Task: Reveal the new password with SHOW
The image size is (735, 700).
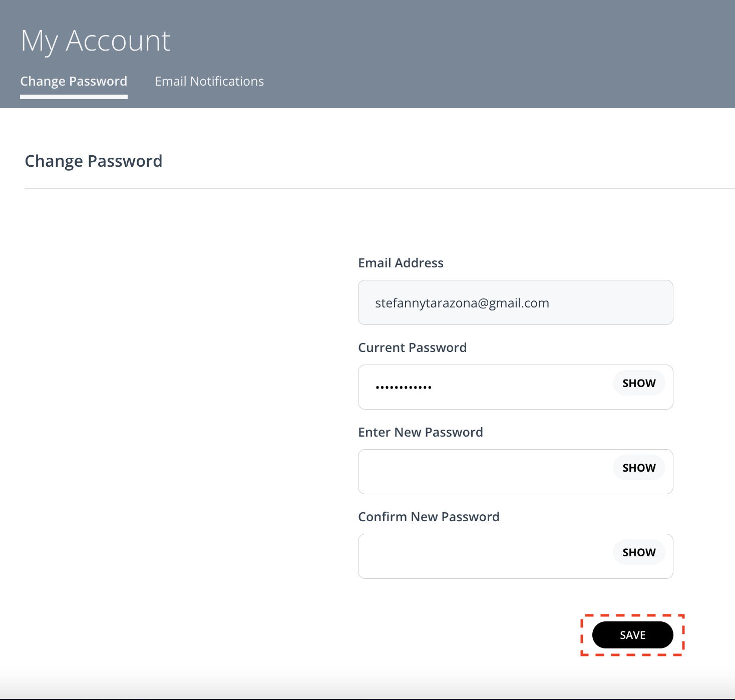Action: click(638, 467)
